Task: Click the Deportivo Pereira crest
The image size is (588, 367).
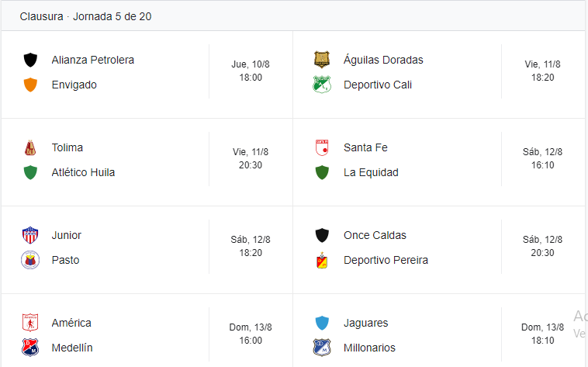Action: coord(322,260)
